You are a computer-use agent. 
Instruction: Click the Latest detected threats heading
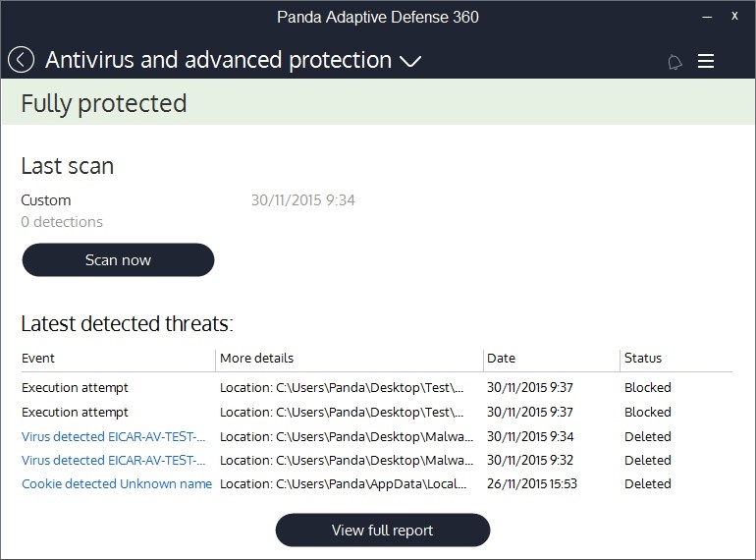point(128,323)
